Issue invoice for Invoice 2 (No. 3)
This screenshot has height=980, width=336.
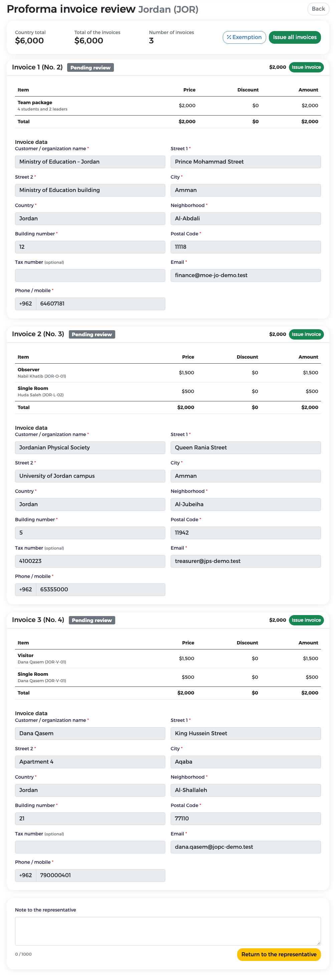(306, 335)
